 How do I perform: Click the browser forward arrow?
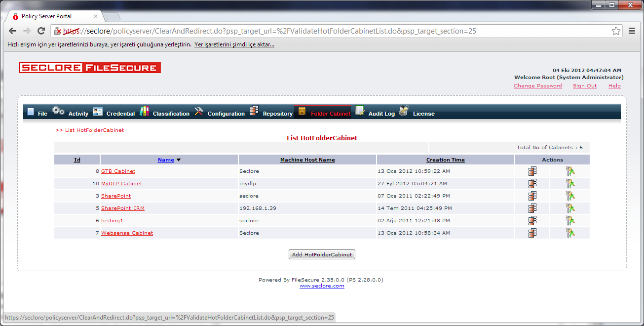(27, 31)
